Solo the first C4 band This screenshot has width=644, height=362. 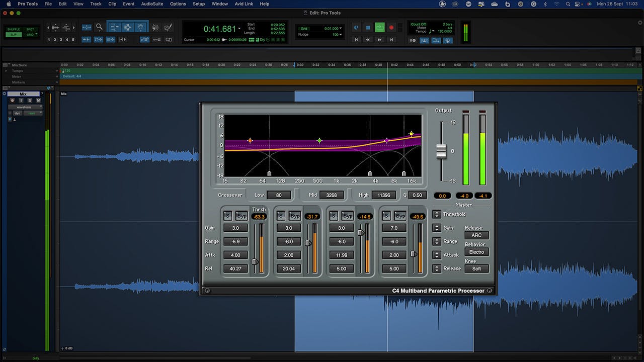tap(228, 216)
